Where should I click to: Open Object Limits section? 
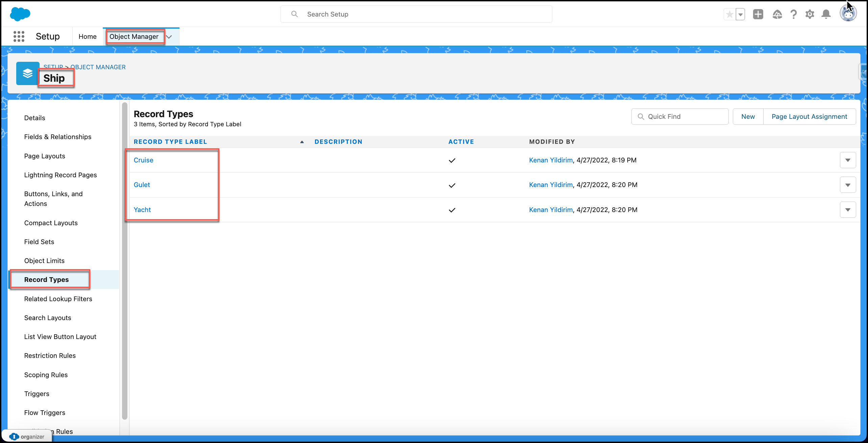coord(44,261)
